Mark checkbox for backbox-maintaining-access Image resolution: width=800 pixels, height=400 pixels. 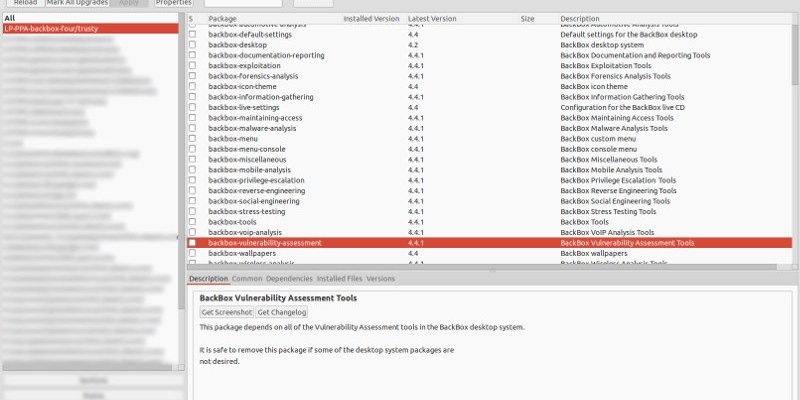[x=192, y=118]
